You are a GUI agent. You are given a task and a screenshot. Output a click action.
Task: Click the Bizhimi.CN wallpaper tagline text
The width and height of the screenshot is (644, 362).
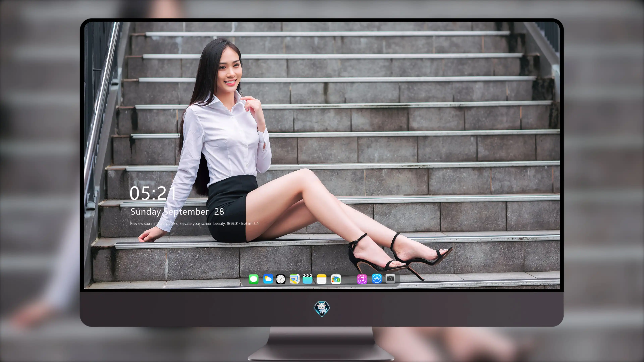[195, 223]
